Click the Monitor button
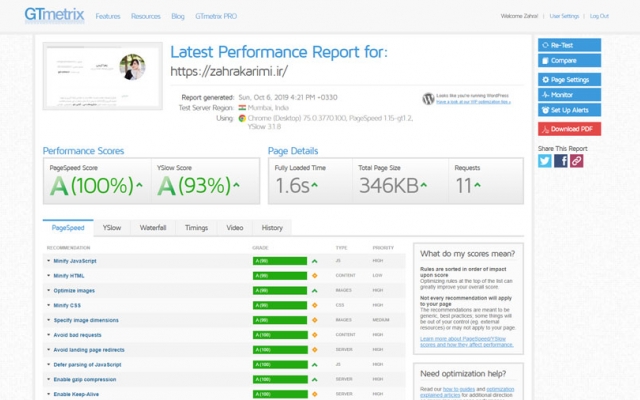Viewport: 640px width, 400px height. (569, 95)
